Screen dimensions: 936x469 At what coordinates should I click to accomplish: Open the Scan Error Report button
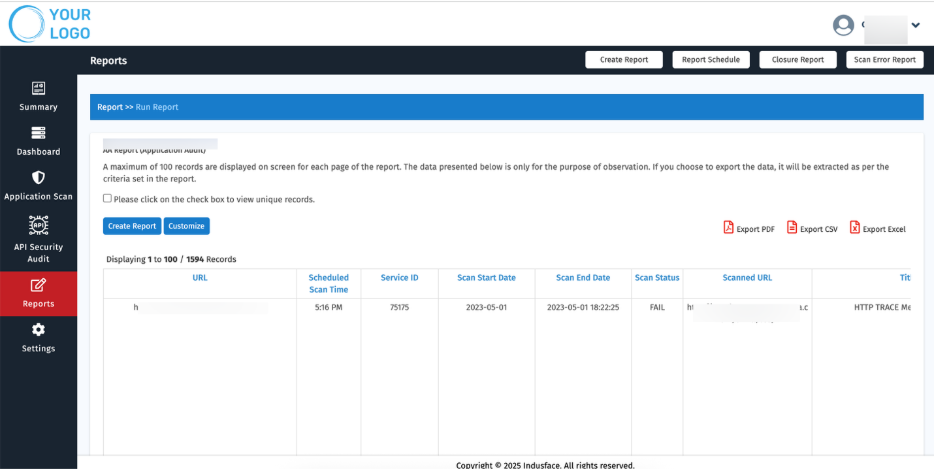point(885,60)
